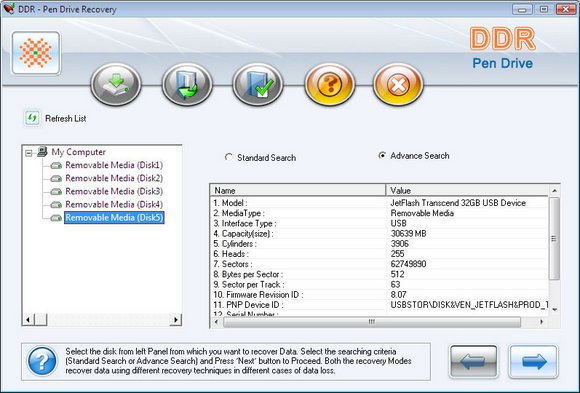Minimize the DDR Pen Drive Recovery window
This screenshot has width=580, height=393.
point(522,9)
